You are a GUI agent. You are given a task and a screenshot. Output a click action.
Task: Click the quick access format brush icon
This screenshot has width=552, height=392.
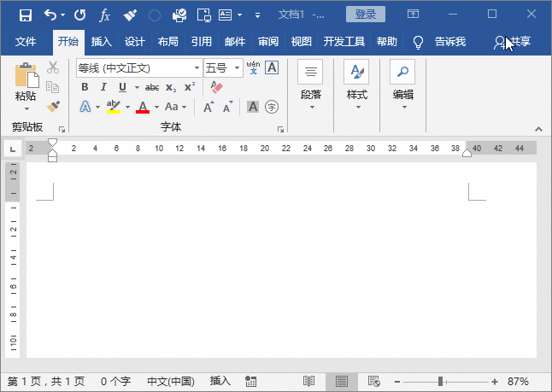click(x=130, y=15)
